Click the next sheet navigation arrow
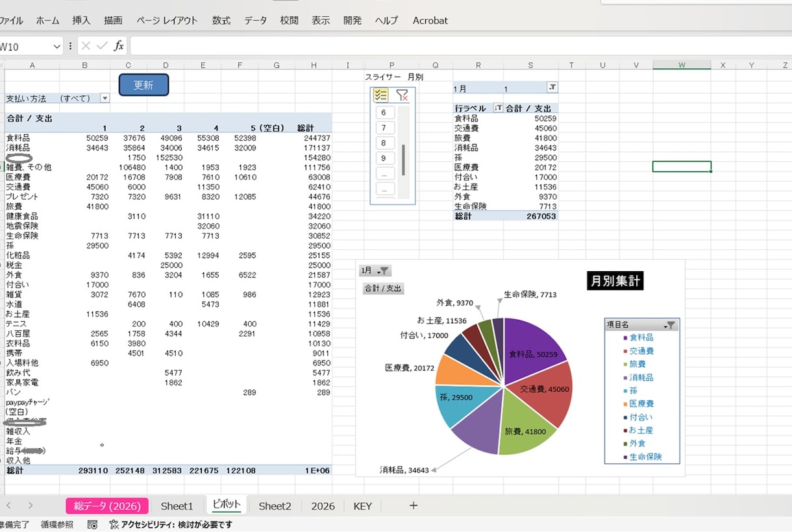792x532 pixels. [x=30, y=505]
